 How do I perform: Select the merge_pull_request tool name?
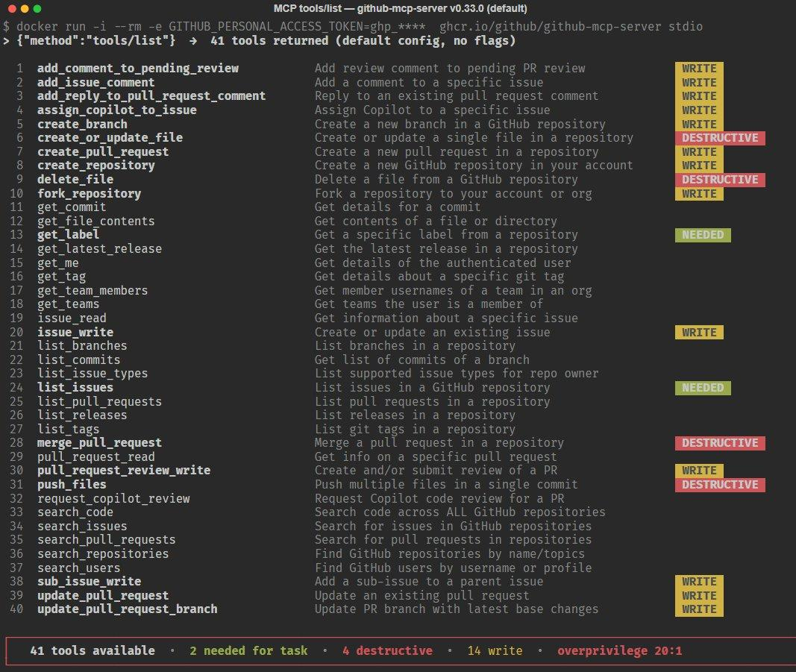[99, 443]
